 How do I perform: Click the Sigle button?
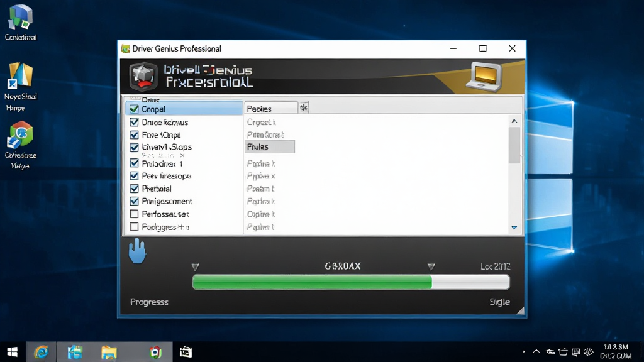(x=499, y=302)
